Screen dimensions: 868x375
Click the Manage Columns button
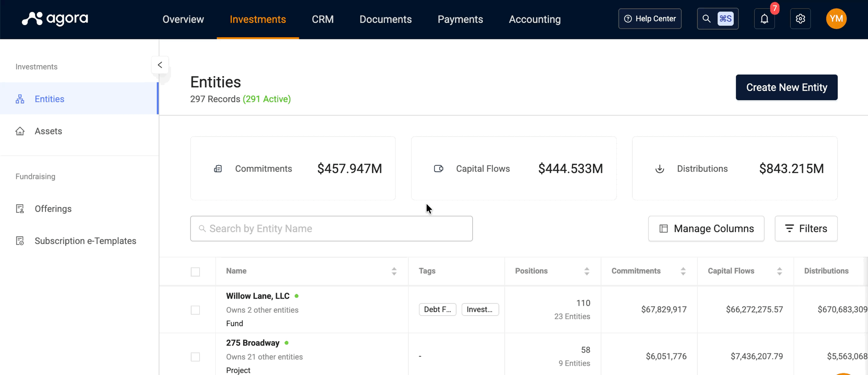[x=706, y=228]
